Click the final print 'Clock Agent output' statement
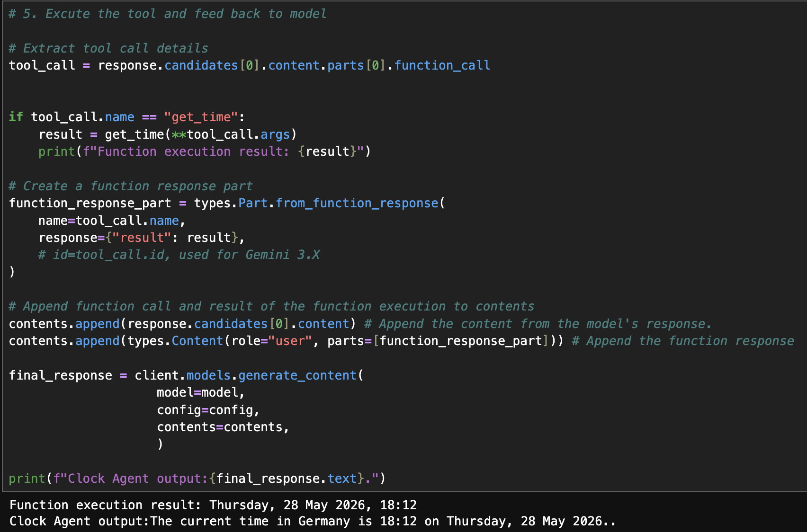 [x=197, y=479]
